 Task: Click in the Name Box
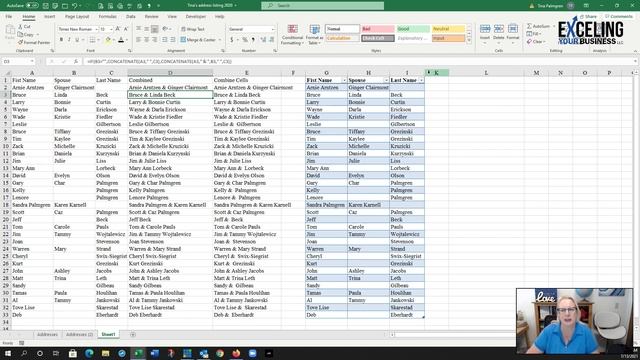coord(18,61)
